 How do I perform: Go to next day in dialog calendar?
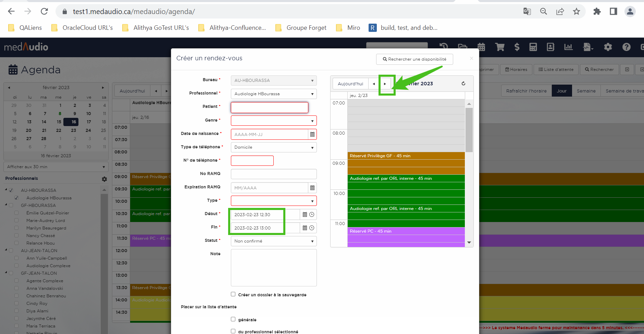tap(385, 84)
